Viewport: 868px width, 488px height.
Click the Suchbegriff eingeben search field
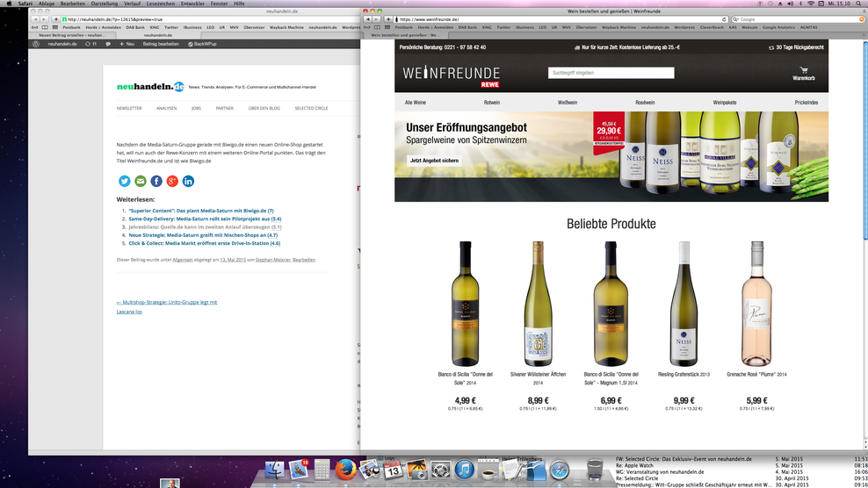(611, 73)
